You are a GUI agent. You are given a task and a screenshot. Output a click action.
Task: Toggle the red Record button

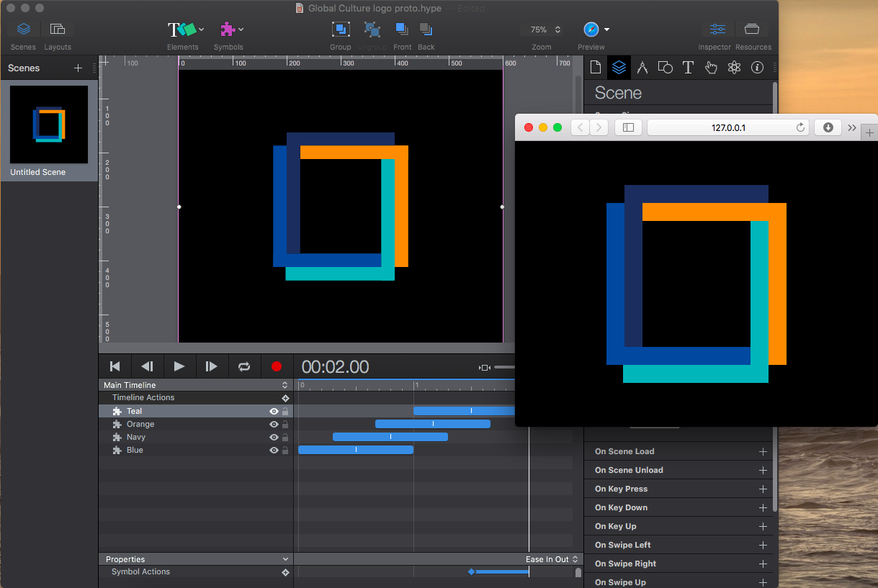click(277, 366)
